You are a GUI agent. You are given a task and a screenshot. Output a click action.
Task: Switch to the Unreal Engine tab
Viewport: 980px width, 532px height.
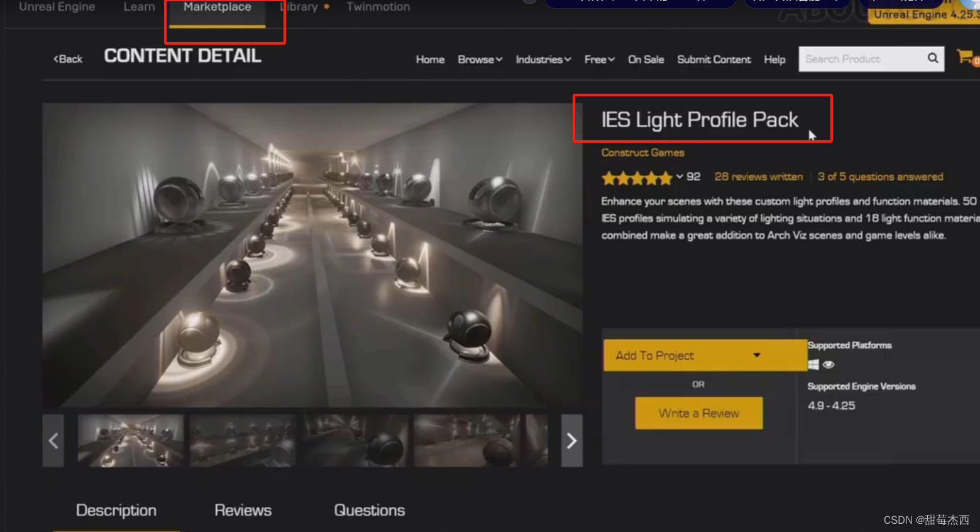click(57, 7)
